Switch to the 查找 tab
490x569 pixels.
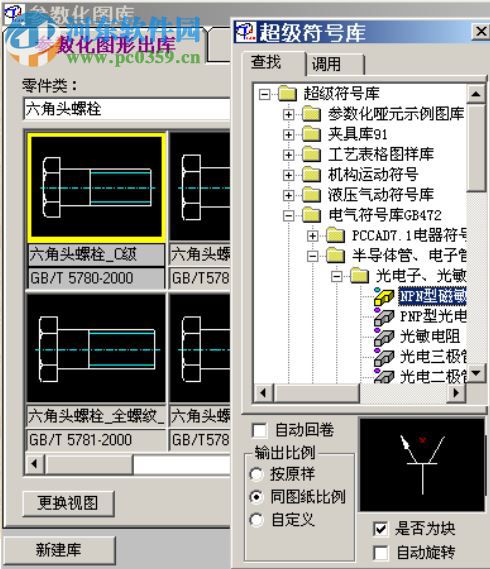pyautogui.click(x=274, y=63)
